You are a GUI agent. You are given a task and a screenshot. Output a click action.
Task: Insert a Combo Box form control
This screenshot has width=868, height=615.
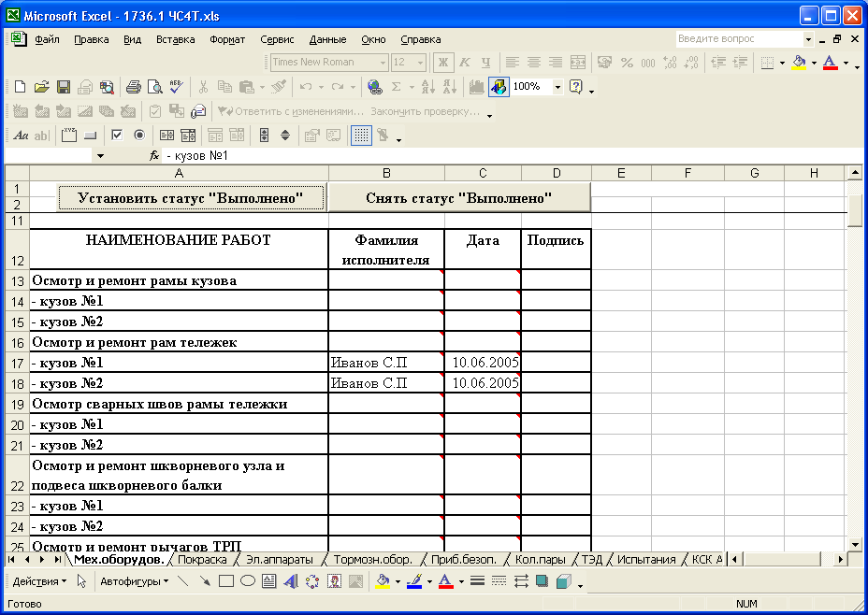[188, 135]
